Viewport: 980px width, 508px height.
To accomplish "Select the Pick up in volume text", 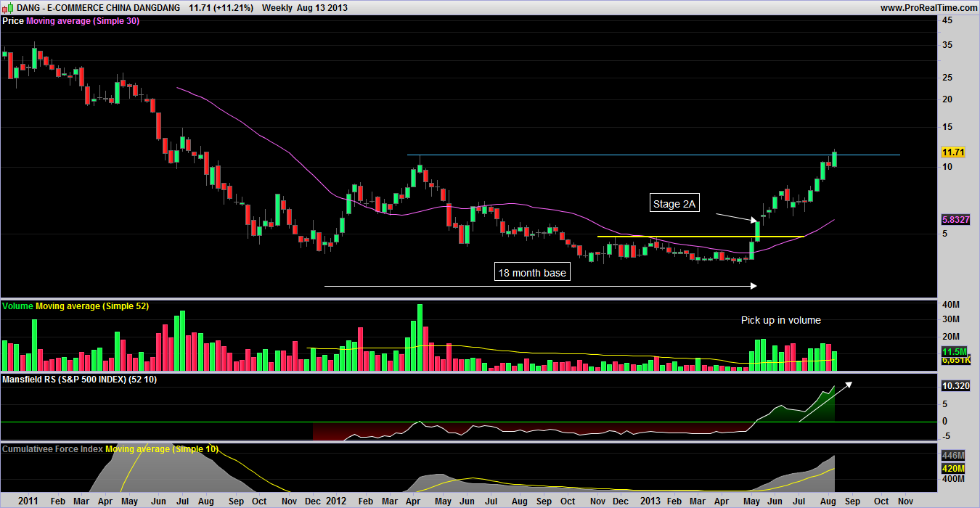I will (780, 320).
